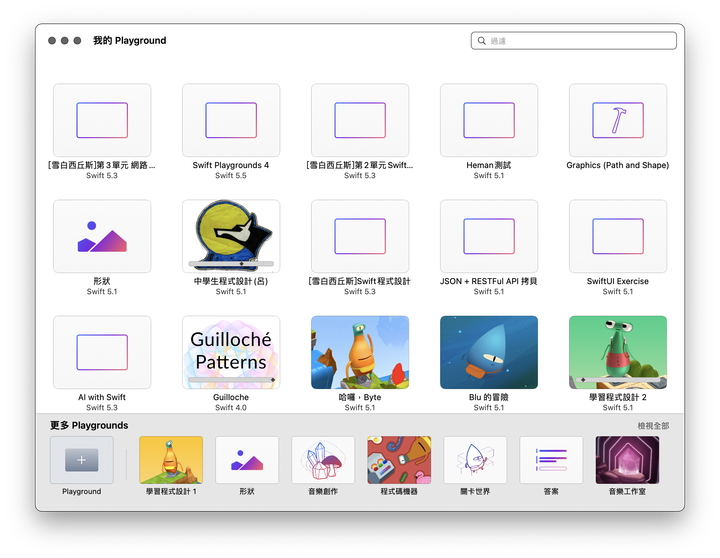Open the Guilloche Patterns playground thumbnail
720x558 pixels.
[x=231, y=350]
